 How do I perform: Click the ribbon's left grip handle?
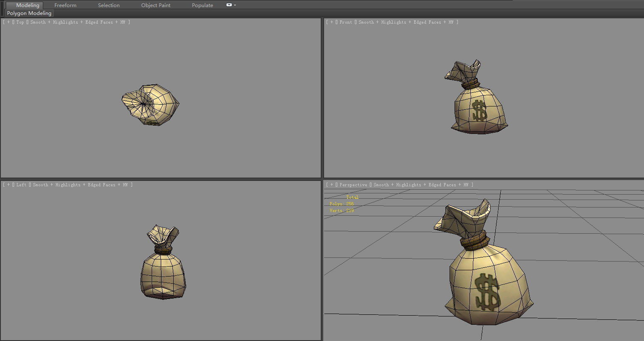point(3,9)
